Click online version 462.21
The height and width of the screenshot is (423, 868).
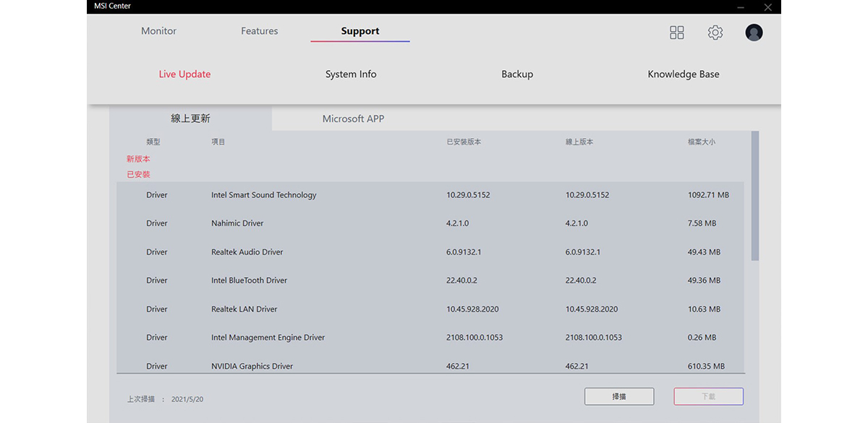tap(576, 367)
